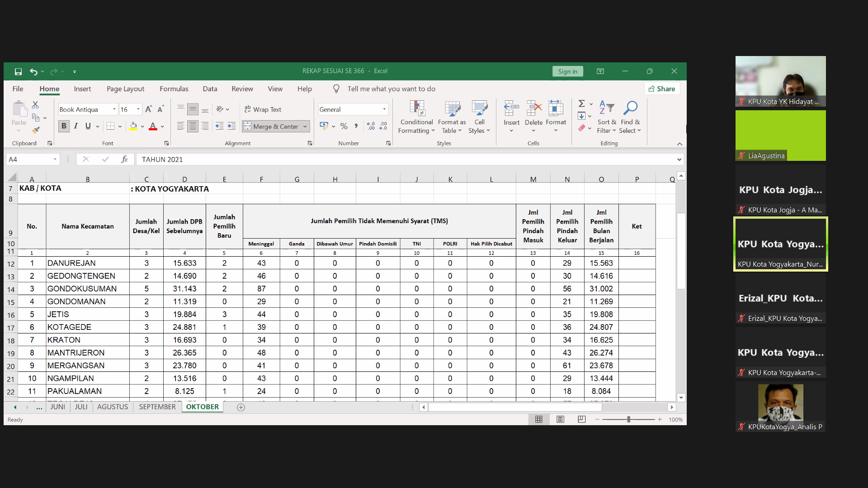868x488 pixels.
Task: Click the Increase Indent icon
Action: [x=231, y=127]
